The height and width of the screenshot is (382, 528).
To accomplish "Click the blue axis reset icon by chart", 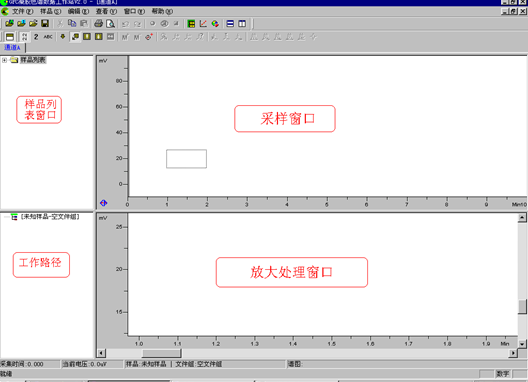I will click(x=103, y=203).
